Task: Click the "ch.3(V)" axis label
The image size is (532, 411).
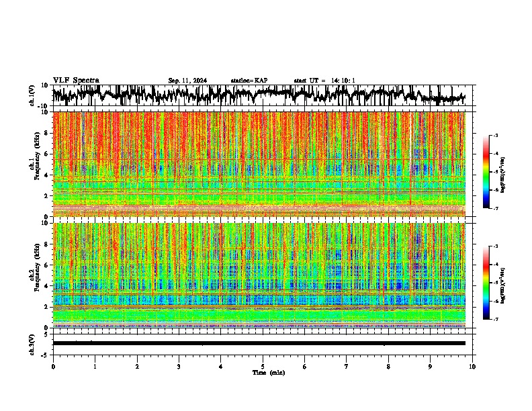Action: point(32,345)
